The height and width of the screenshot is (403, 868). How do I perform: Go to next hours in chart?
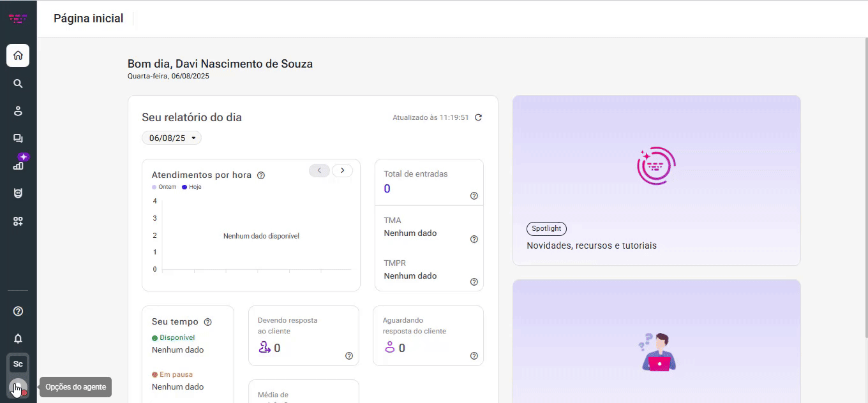[342, 170]
